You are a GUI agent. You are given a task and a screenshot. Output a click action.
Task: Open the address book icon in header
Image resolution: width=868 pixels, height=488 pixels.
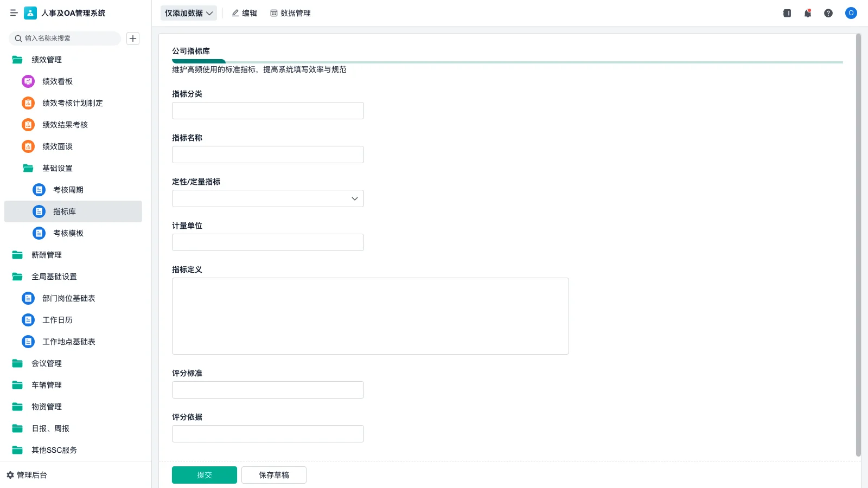(787, 13)
